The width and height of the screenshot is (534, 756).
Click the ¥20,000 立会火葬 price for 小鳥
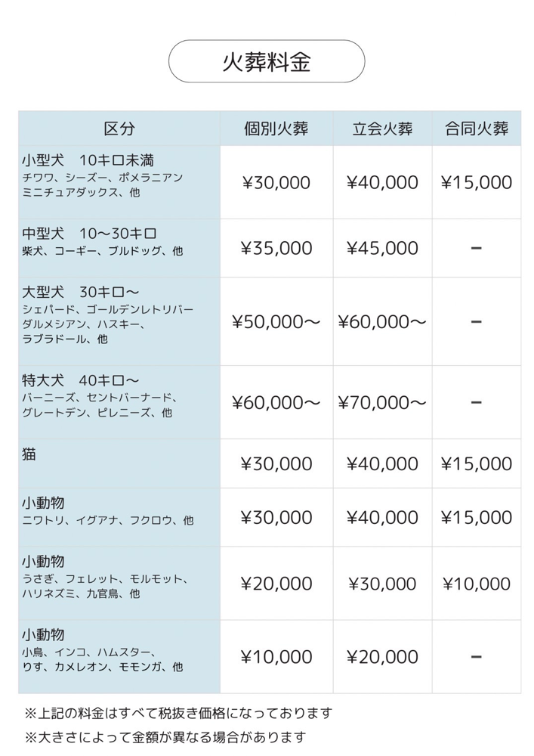(382, 657)
